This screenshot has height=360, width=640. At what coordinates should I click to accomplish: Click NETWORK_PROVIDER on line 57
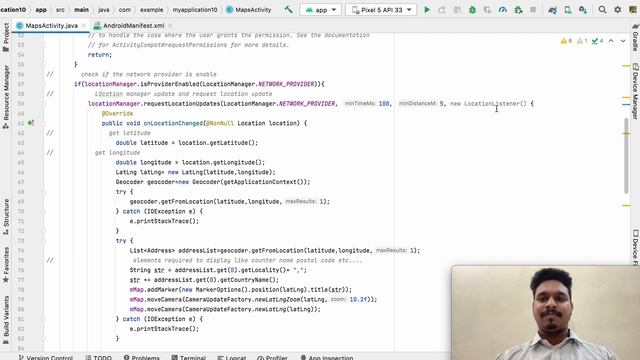coord(286,84)
